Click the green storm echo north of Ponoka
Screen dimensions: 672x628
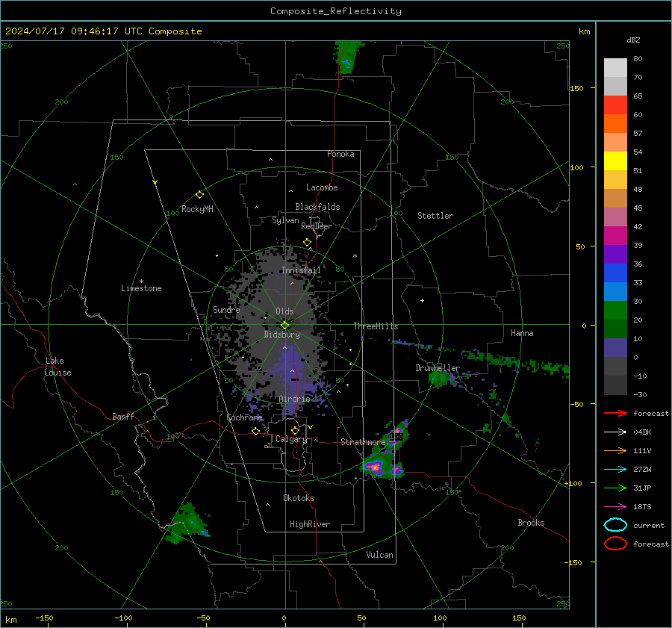coord(347,57)
